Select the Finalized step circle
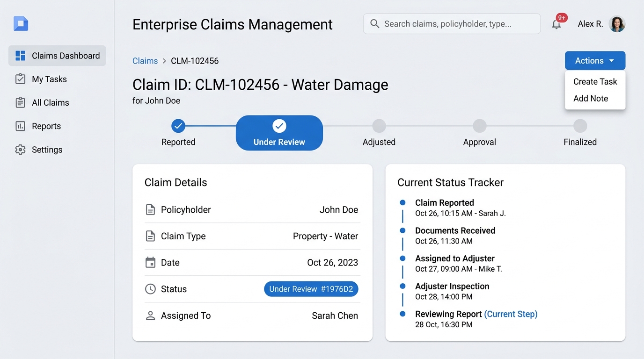The width and height of the screenshot is (644, 359). [580, 126]
